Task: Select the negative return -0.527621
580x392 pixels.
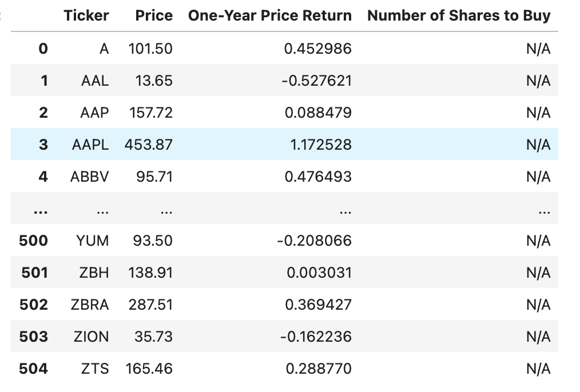Action: coord(318,81)
